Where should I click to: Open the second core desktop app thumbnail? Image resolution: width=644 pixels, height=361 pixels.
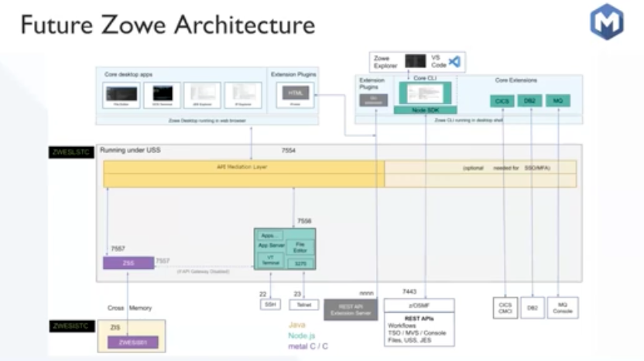162,94
